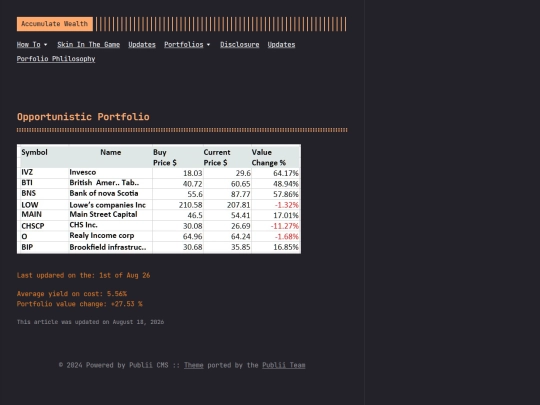The width and height of the screenshot is (540, 405).
Task: Select Brookfield infrastruc.. cell
Action: click(x=107, y=247)
